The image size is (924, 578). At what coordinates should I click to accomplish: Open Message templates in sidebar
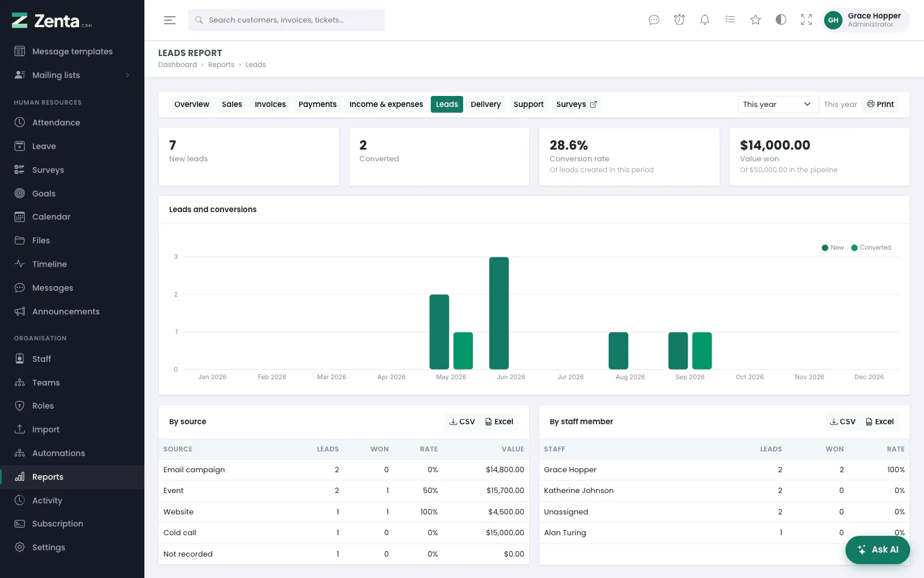[x=72, y=51]
